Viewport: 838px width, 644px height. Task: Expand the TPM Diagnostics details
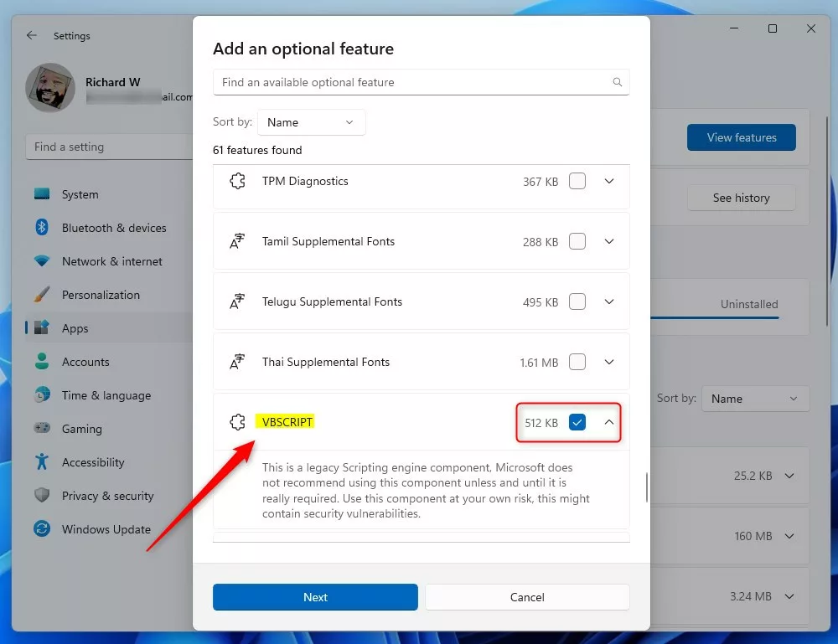[608, 181]
